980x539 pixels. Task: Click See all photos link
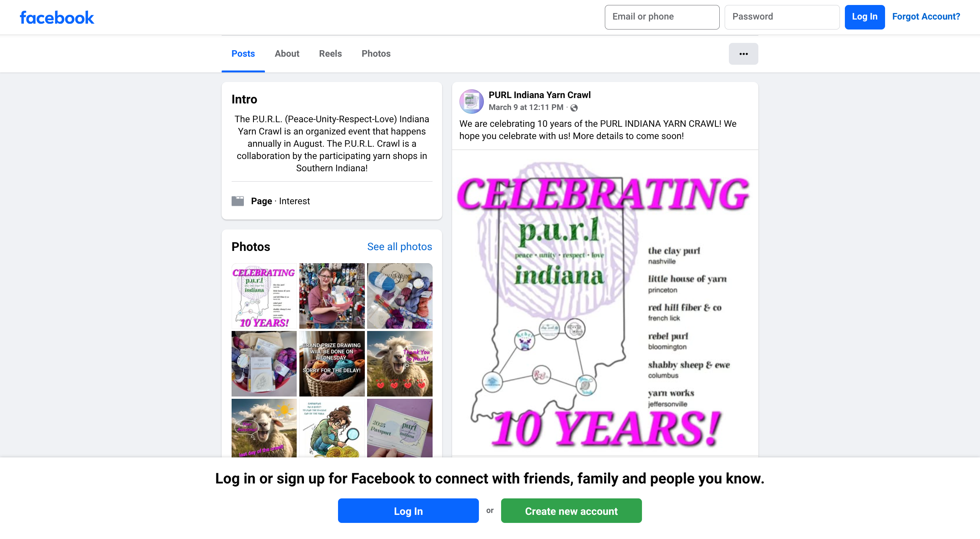tap(399, 247)
